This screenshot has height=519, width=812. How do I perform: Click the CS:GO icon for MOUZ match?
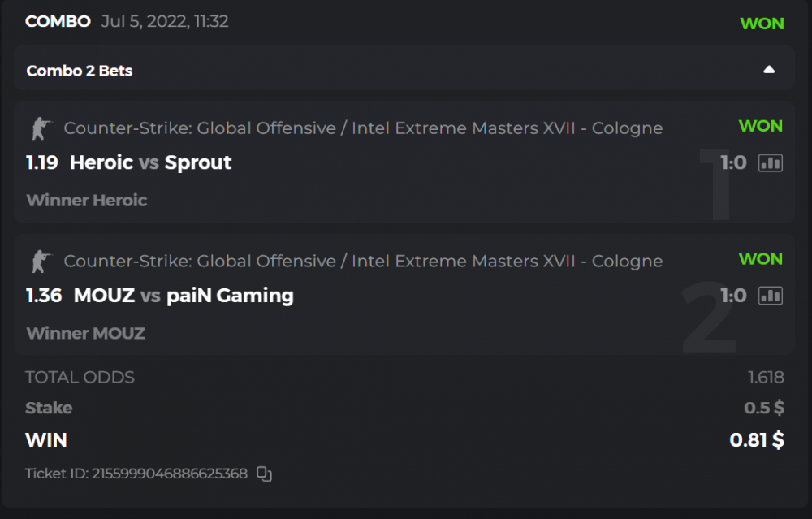pyautogui.click(x=39, y=262)
